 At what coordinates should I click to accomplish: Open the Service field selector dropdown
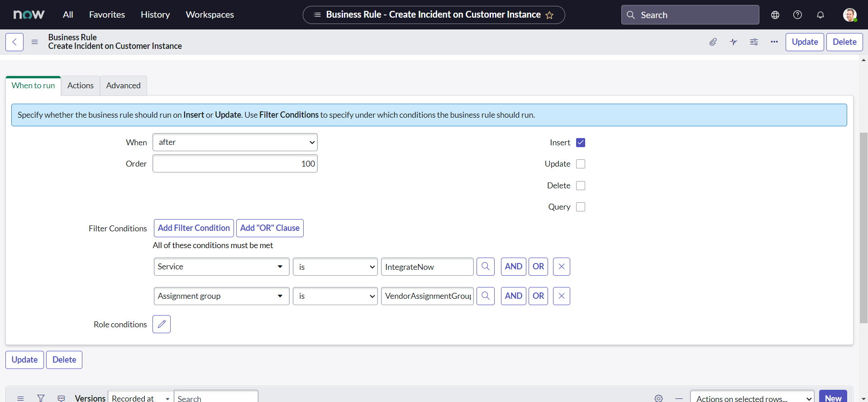pyautogui.click(x=222, y=267)
